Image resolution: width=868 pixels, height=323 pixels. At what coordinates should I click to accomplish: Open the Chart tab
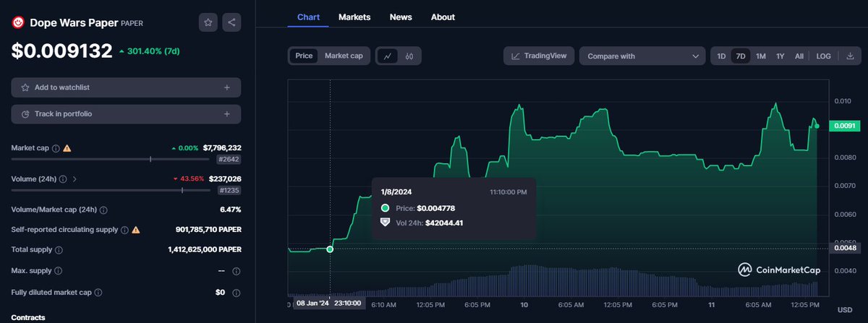(308, 17)
